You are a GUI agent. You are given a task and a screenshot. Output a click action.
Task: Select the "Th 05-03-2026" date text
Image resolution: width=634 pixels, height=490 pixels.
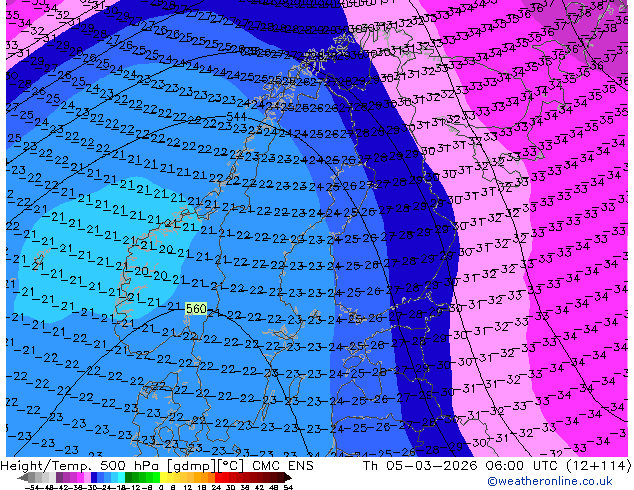point(420,466)
